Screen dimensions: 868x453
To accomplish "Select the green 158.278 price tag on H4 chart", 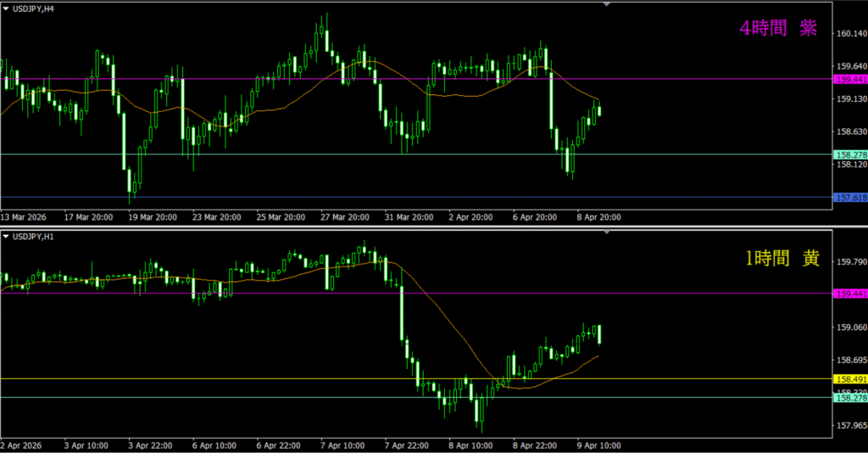I will click(850, 154).
